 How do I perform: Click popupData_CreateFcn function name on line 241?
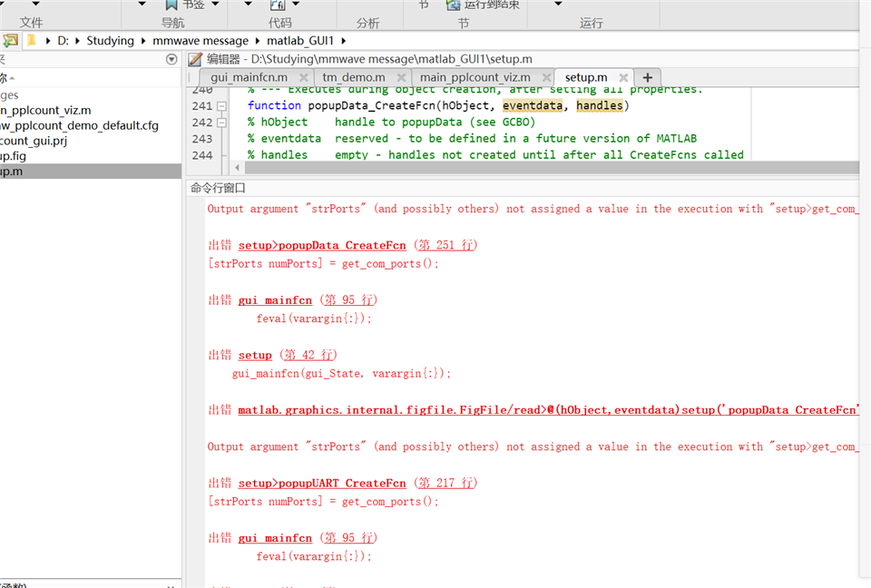click(x=371, y=105)
